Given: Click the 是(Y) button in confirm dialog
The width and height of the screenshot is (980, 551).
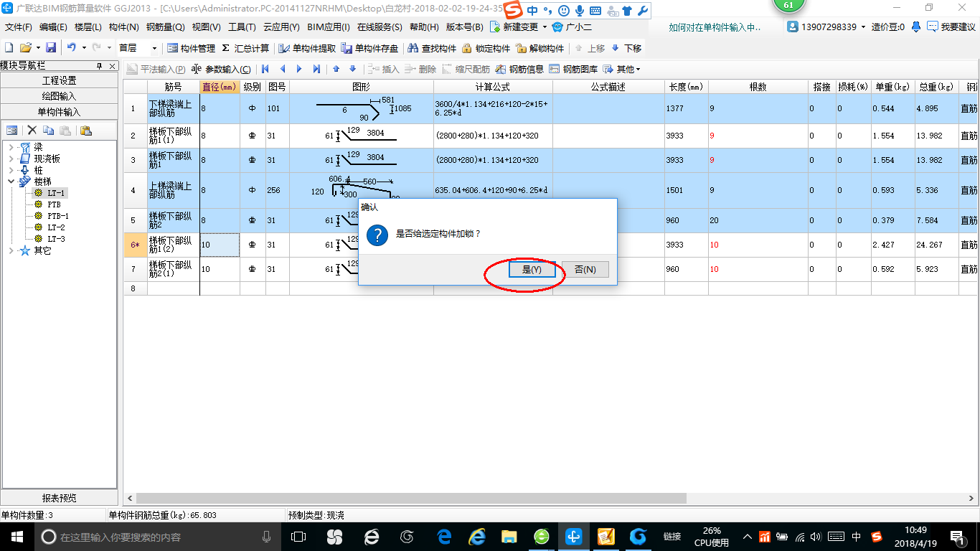Looking at the screenshot, I should [532, 269].
